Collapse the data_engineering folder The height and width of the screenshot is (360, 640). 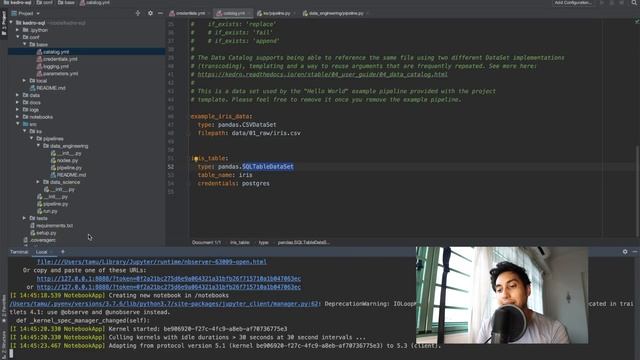pos(39,146)
